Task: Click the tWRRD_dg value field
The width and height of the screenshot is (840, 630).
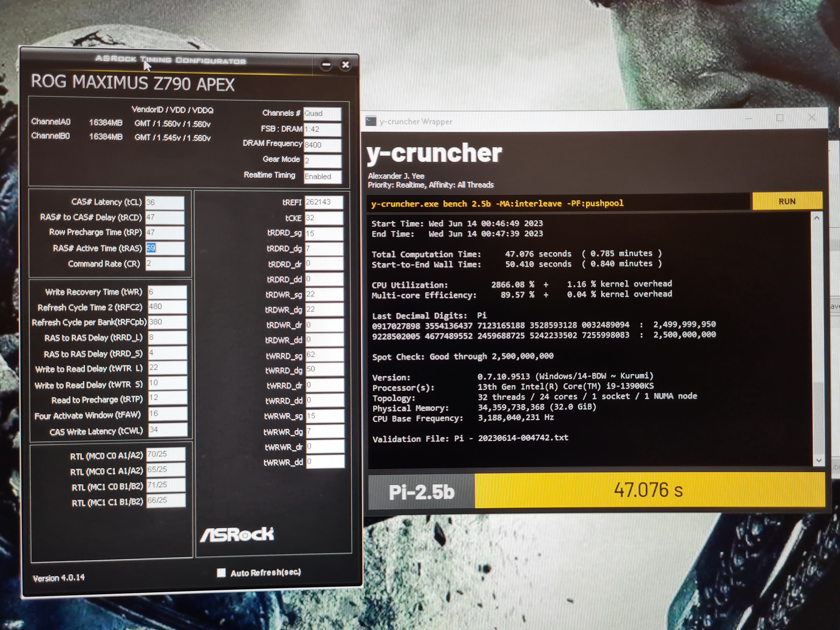Action: pos(325,370)
